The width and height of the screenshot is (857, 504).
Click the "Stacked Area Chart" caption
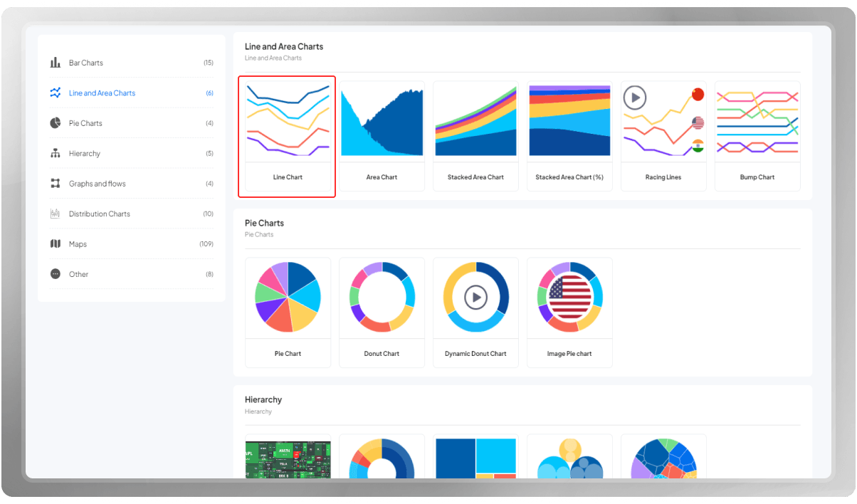tap(475, 177)
